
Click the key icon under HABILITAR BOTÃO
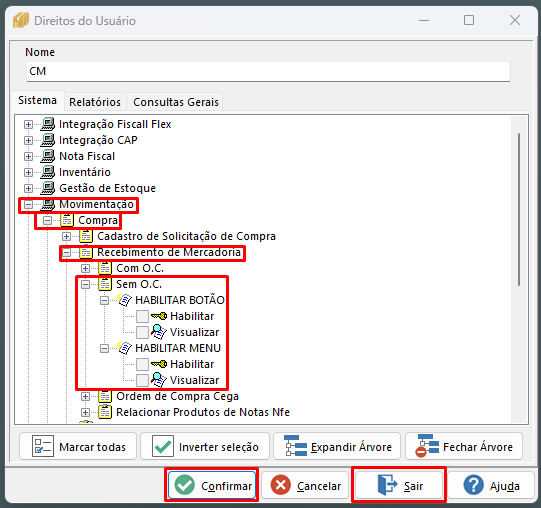click(x=159, y=316)
